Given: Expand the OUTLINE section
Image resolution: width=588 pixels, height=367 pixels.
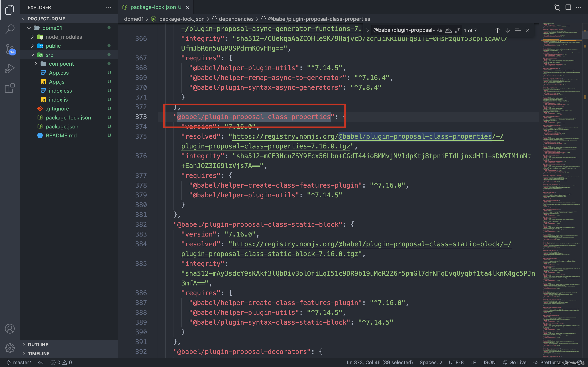Looking at the screenshot, I should (x=38, y=344).
